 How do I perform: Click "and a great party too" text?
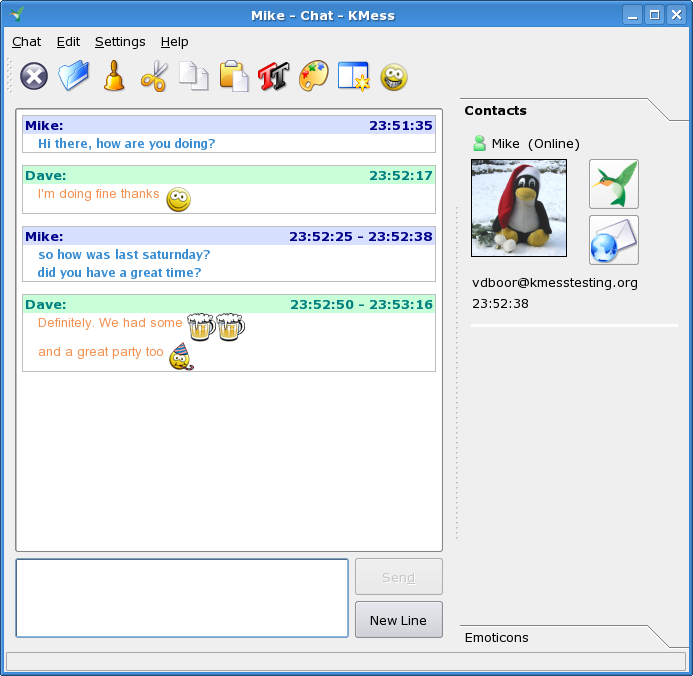point(101,352)
